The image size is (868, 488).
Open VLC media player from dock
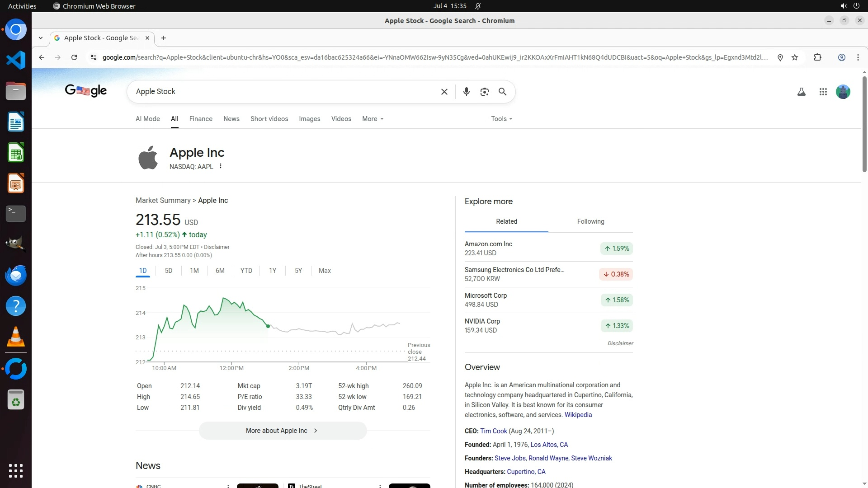point(16,337)
